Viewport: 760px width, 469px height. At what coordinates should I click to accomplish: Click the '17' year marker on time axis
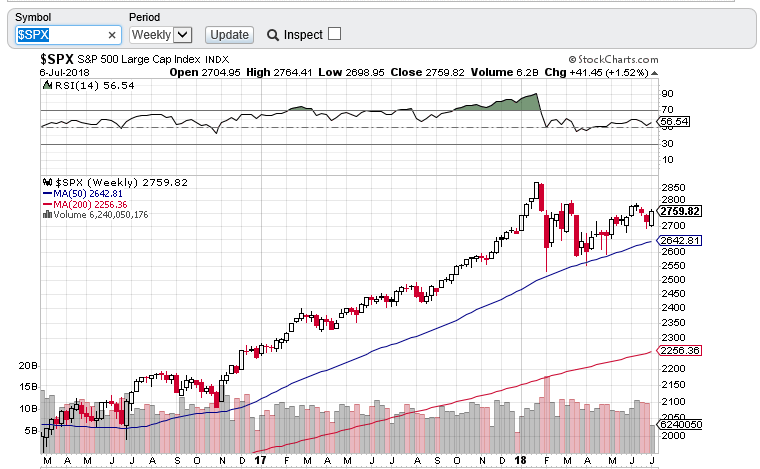(x=260, y=460)
